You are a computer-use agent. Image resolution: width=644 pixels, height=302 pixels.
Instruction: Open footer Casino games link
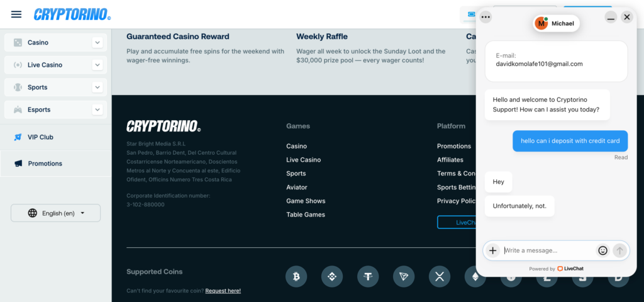(x=297, y=146)
